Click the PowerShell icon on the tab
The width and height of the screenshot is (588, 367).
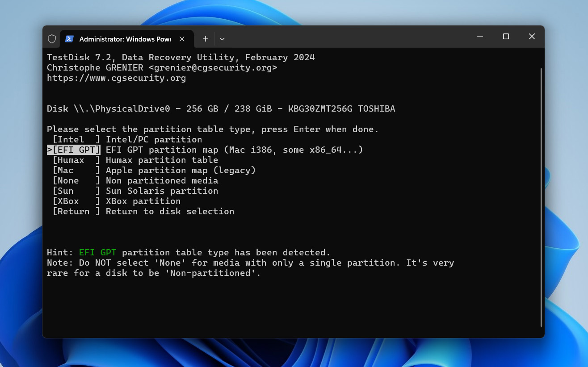click(x=69, y=39)
